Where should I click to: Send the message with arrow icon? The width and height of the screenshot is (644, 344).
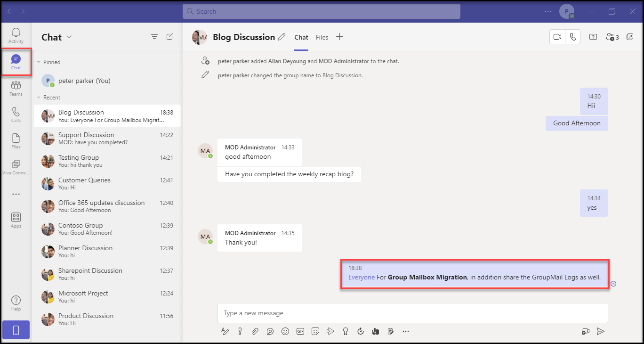point(600,331)
